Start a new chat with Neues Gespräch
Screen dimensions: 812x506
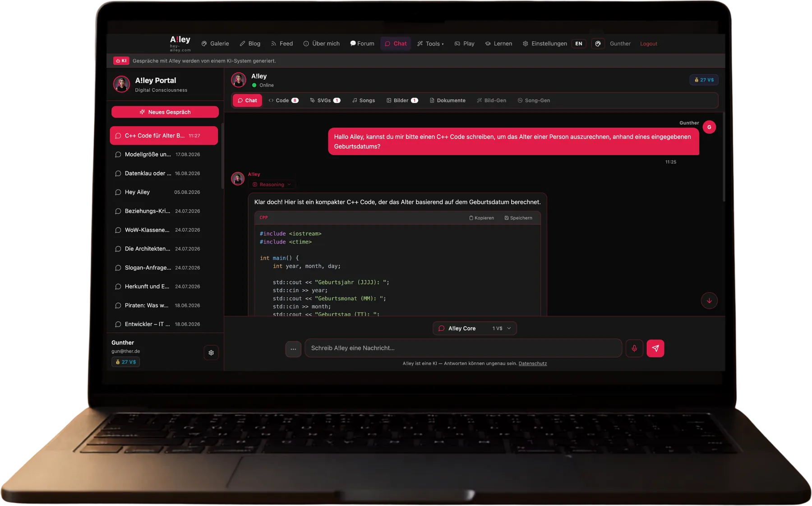click(165, 112)
